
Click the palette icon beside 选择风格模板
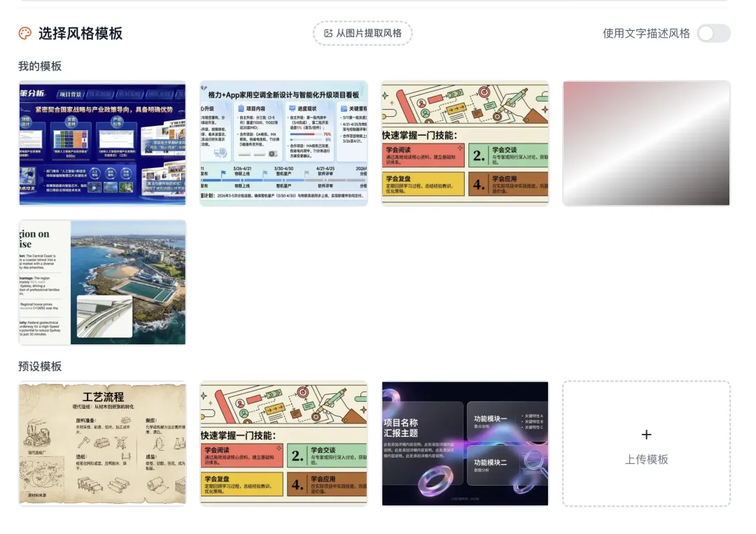pos(25,34)
